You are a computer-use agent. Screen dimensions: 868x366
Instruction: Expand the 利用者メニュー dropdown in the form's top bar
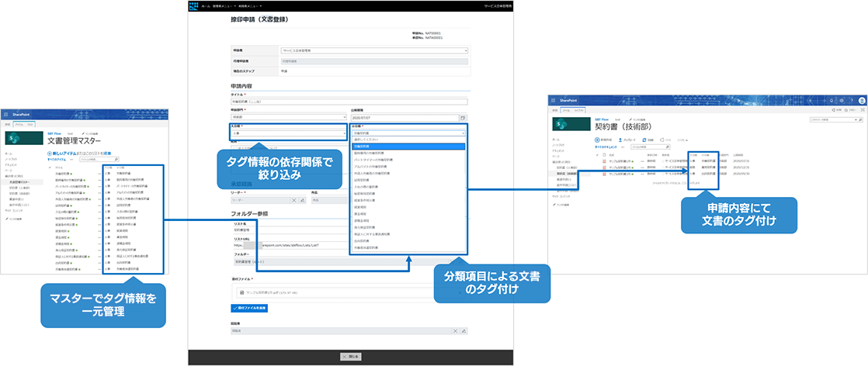click(261, 6)
